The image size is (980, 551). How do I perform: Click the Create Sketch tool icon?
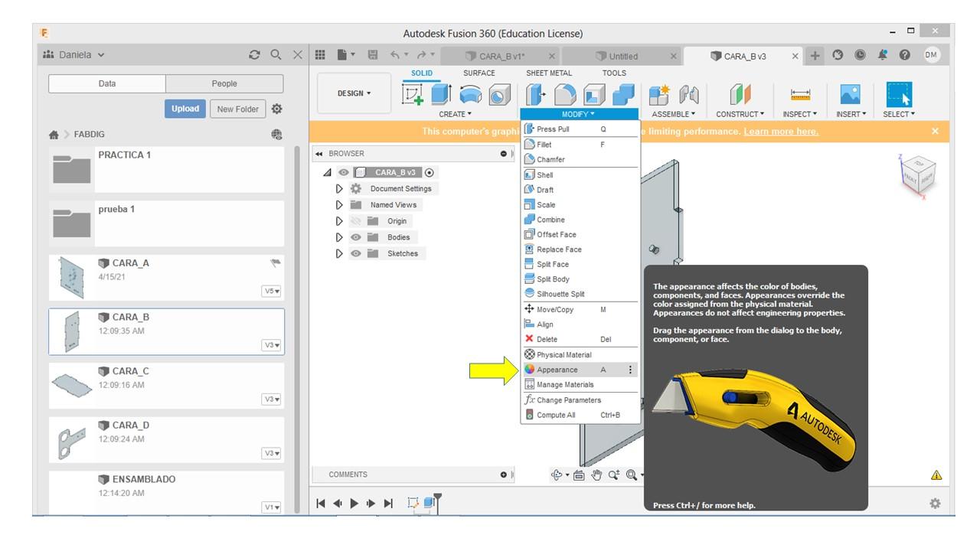[x=413, y=94]
